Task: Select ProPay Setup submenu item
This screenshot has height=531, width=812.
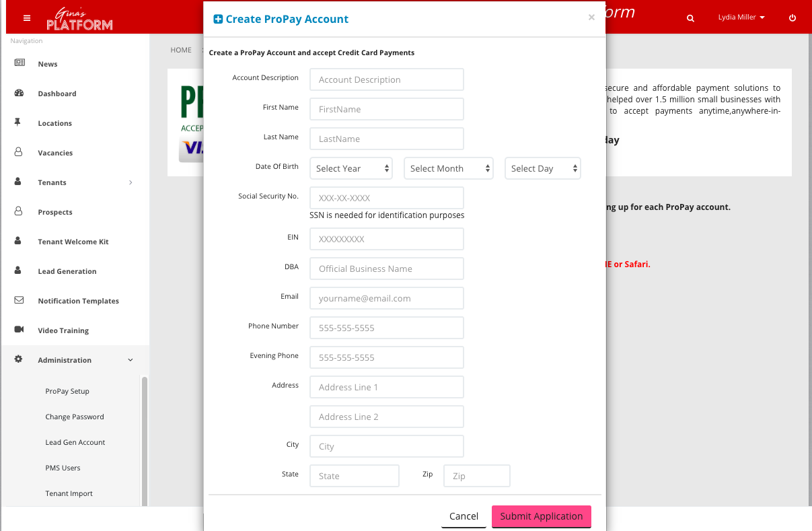Action: point(67,391)
